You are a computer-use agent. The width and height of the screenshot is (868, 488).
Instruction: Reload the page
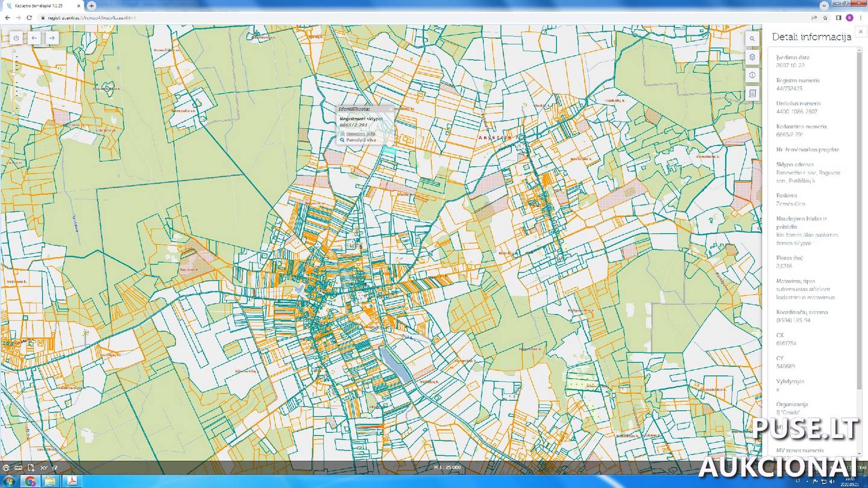30,17
